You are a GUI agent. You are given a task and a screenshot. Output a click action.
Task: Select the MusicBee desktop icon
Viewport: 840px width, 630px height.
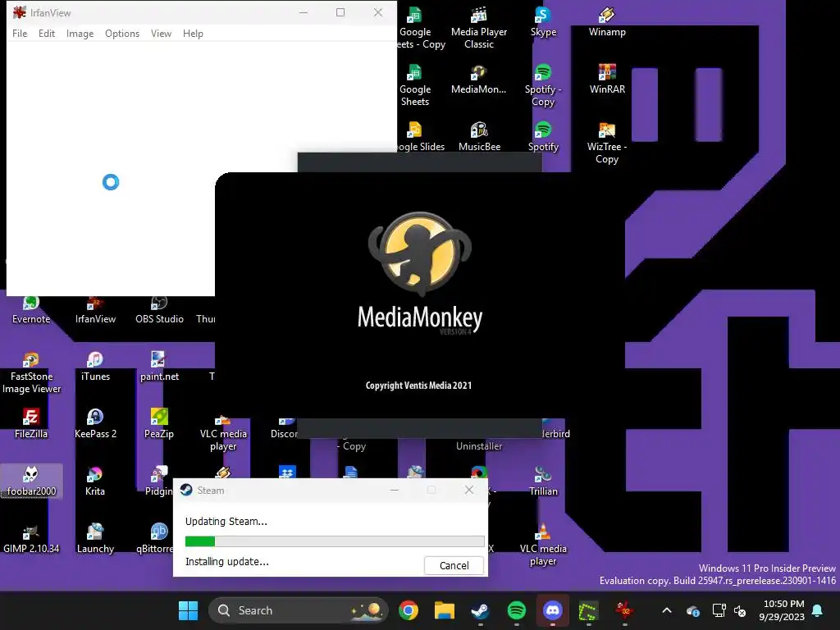(479, 137)
